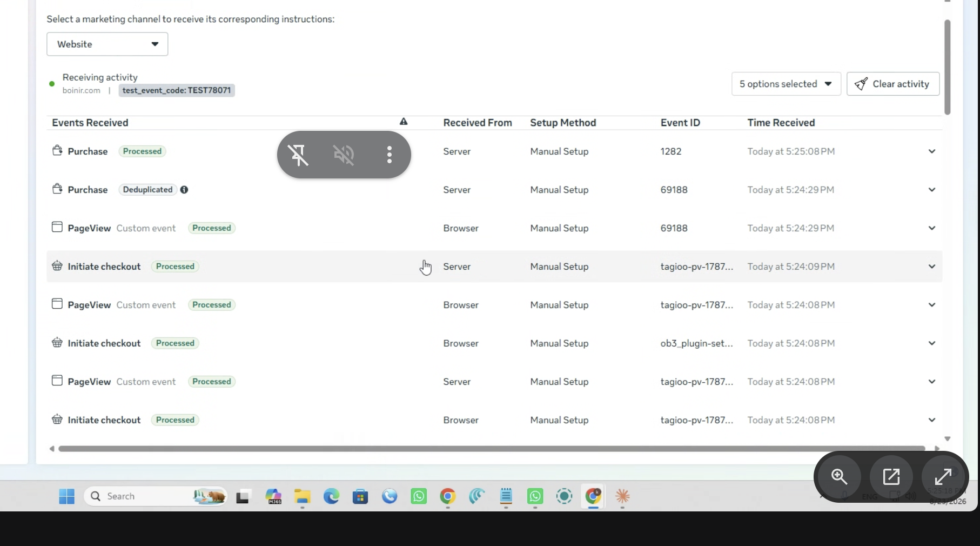Click the Clear activity button
Viewport: 980px width, 546px height.
click(893, 84)
